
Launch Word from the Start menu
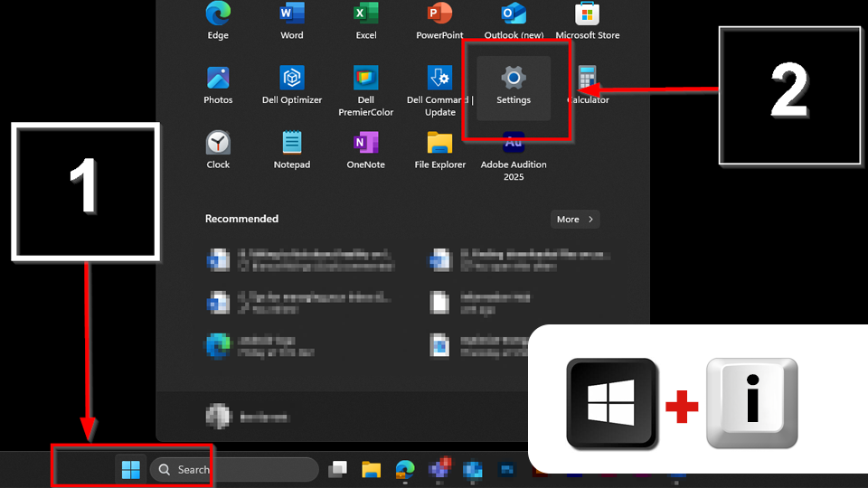pos(292,20)
